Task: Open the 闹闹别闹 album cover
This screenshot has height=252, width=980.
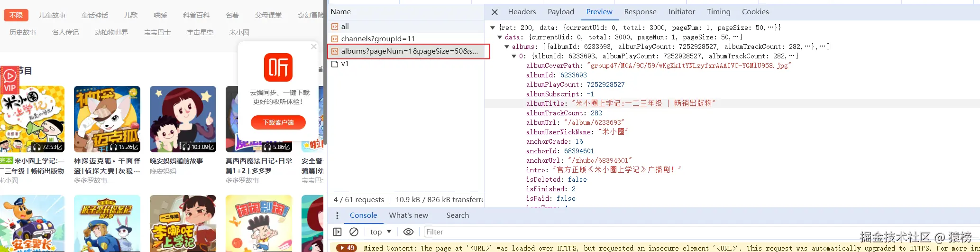Action: click(x=259, y=224)
